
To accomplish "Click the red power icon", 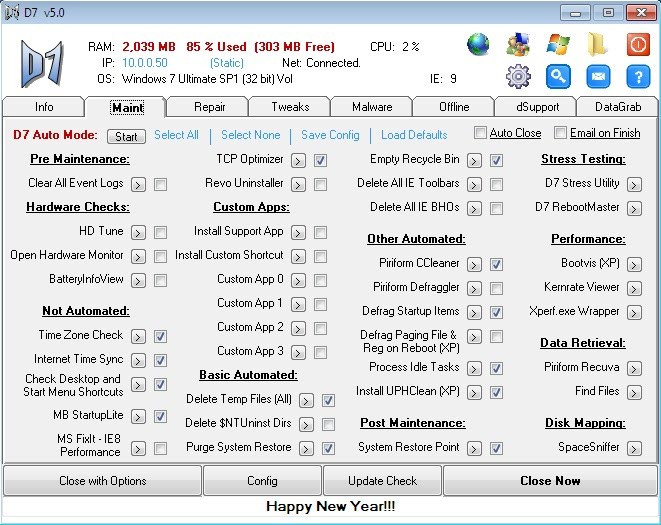I will coord(638,44).
